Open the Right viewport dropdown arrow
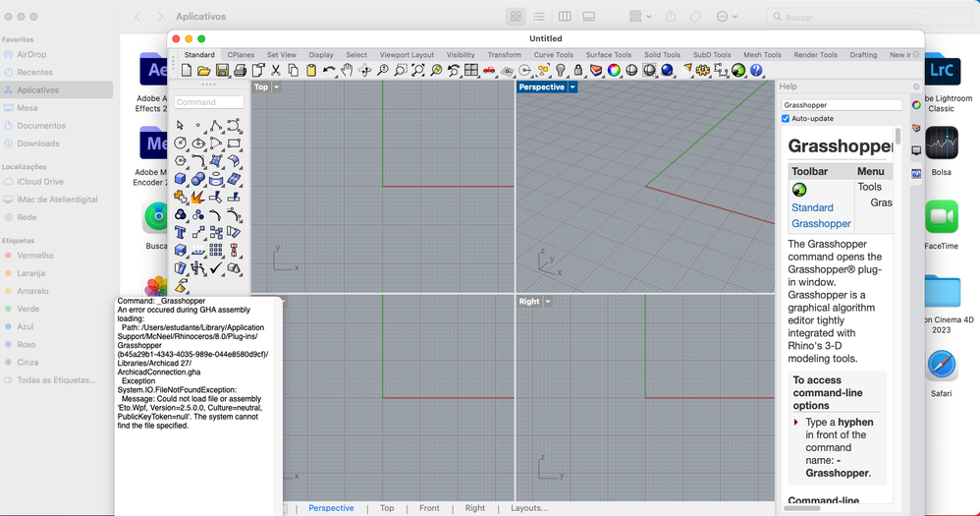Image resolution: width=980 pixels, height=516 pixels. pos(548,302)
